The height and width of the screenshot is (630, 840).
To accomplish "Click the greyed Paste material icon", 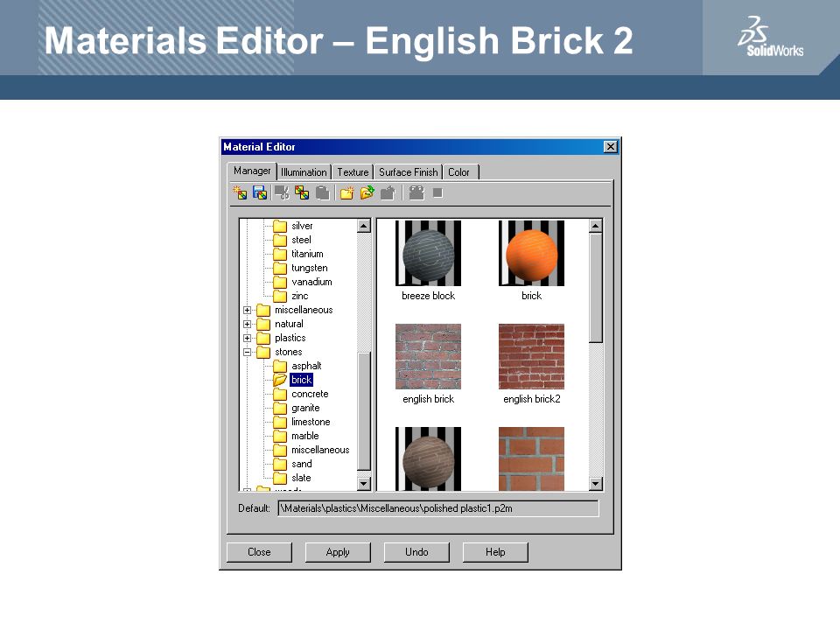I will point(323,192).
